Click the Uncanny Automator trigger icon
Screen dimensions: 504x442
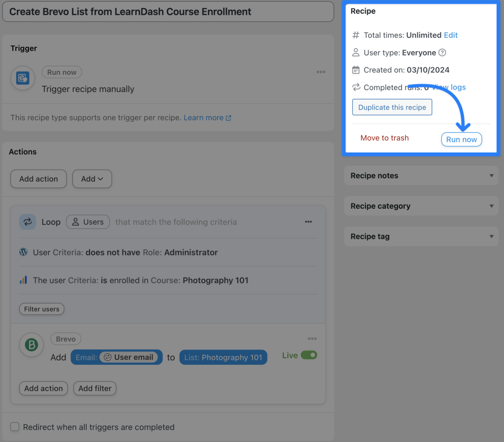22,78
